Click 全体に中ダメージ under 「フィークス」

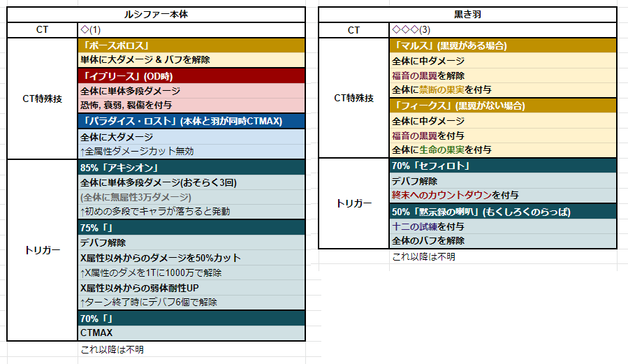[x=503, y=121]
